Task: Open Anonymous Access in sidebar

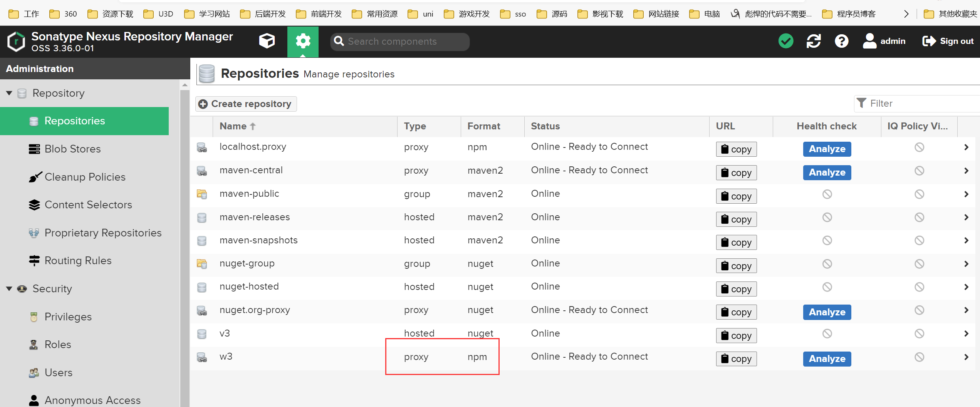Action: (x=92, y=400)
